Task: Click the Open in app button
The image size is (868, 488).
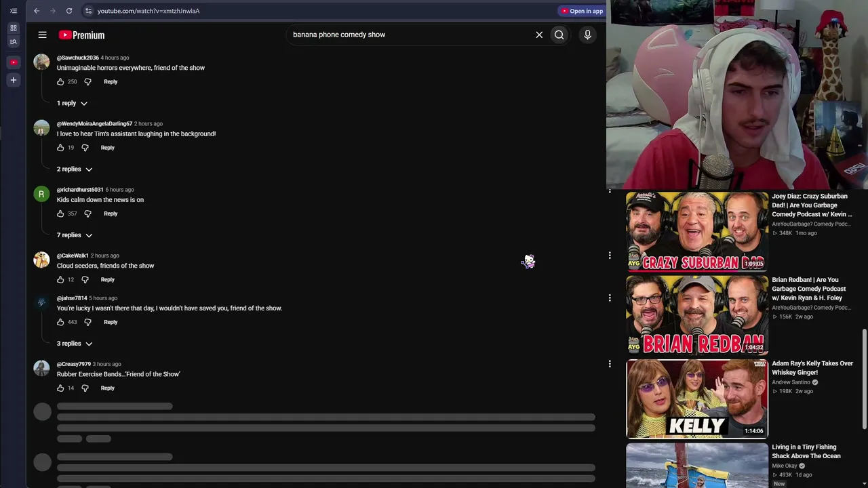Action: (582, 11)
